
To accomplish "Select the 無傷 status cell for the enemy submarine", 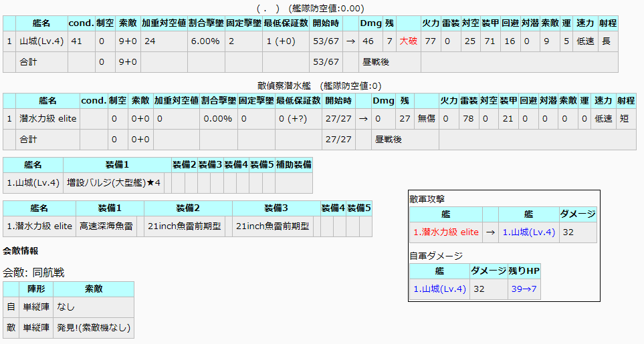I will coord(426,118).
